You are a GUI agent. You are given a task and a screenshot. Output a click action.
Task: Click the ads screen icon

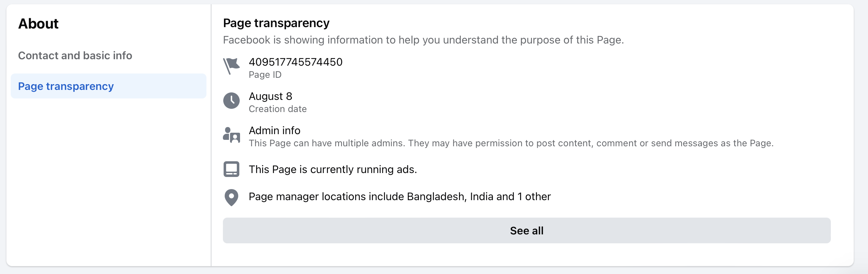pos(231,169)
